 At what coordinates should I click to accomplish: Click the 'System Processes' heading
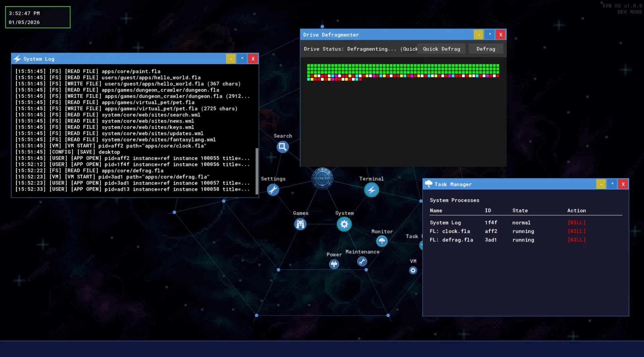tap(454, 200)
